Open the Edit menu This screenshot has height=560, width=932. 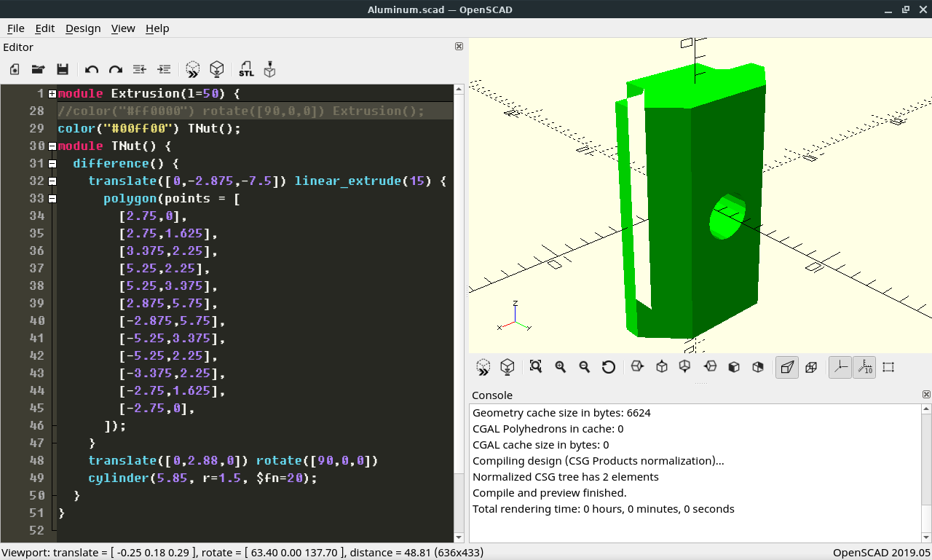coord(45,28)
